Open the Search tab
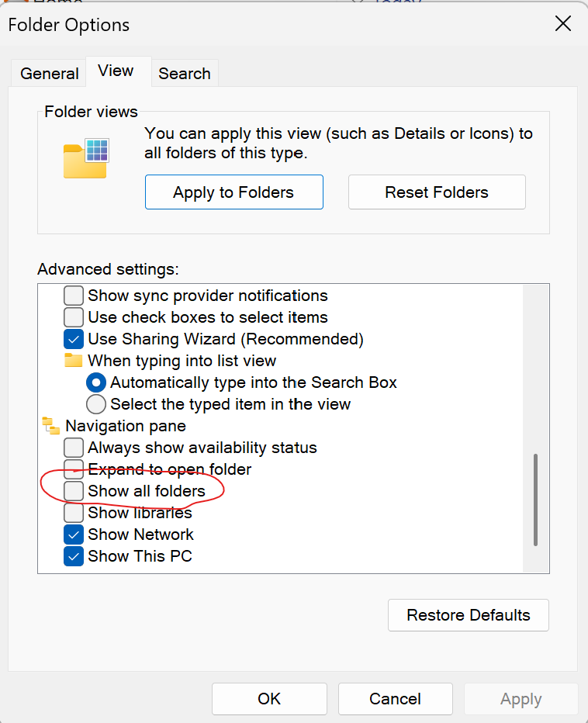Screen dimensions: 588x723 pos(185,74)
